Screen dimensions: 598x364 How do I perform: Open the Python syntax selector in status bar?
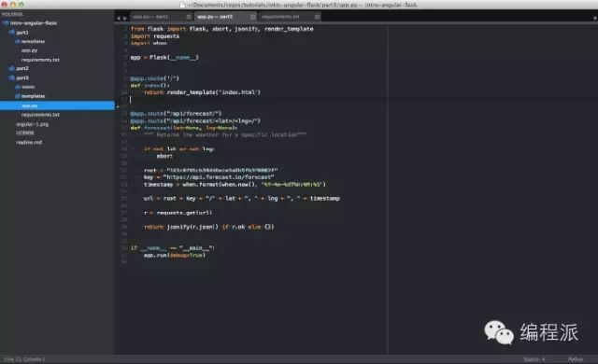point(576,359)
